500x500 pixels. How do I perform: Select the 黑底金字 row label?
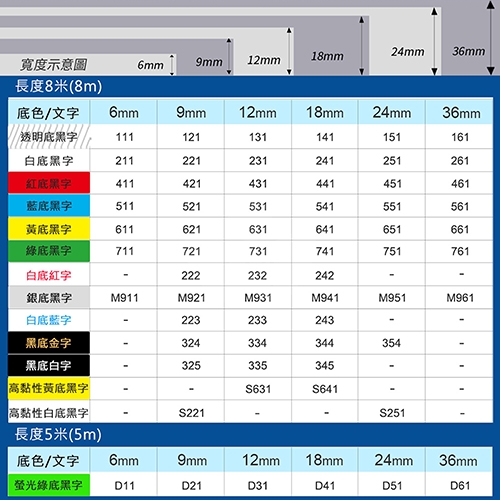click(x=48, y=343)
